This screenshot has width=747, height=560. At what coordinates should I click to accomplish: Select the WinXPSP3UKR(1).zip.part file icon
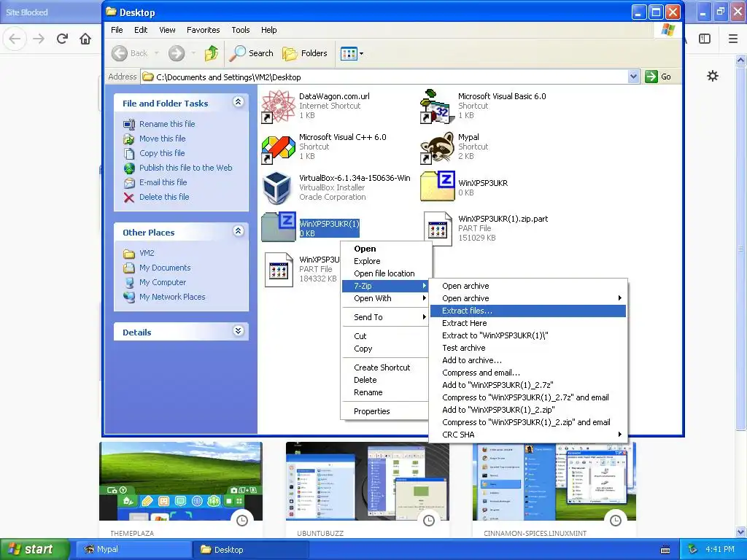[x=438, y=228]
